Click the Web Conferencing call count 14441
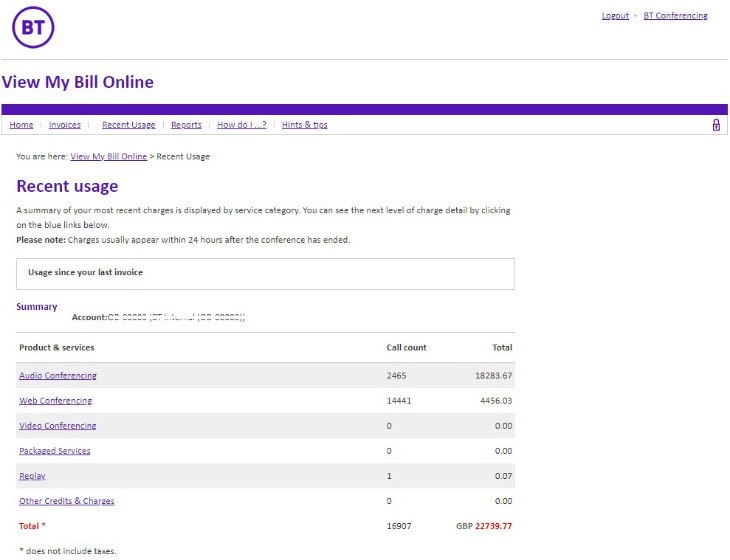 [399, 401]
